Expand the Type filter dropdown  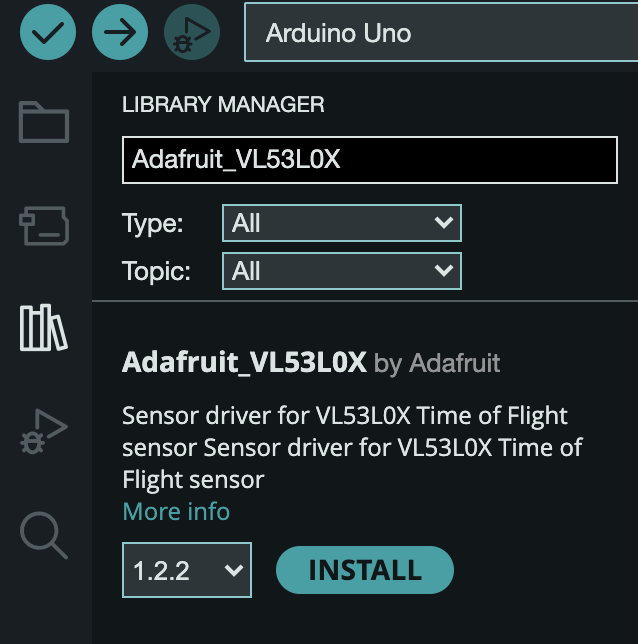click(x=342, y=223)
